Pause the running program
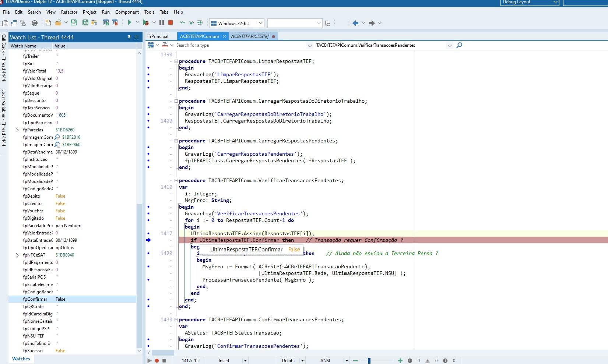608x364 pixels. click(x=161, y=23)
